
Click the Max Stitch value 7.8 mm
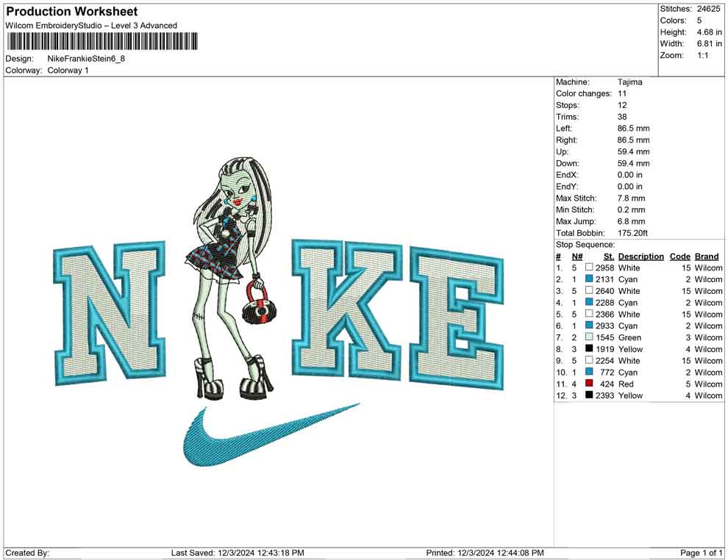[631, 198]
